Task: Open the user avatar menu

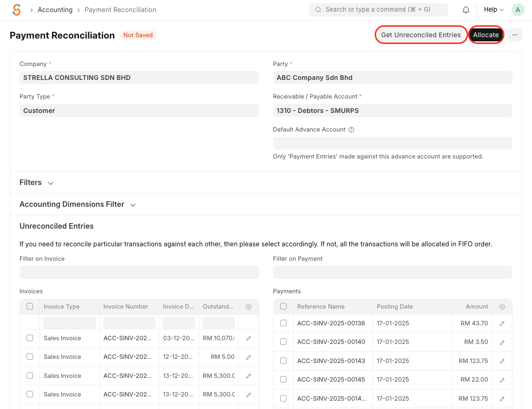Action: (x=518, y=10)
